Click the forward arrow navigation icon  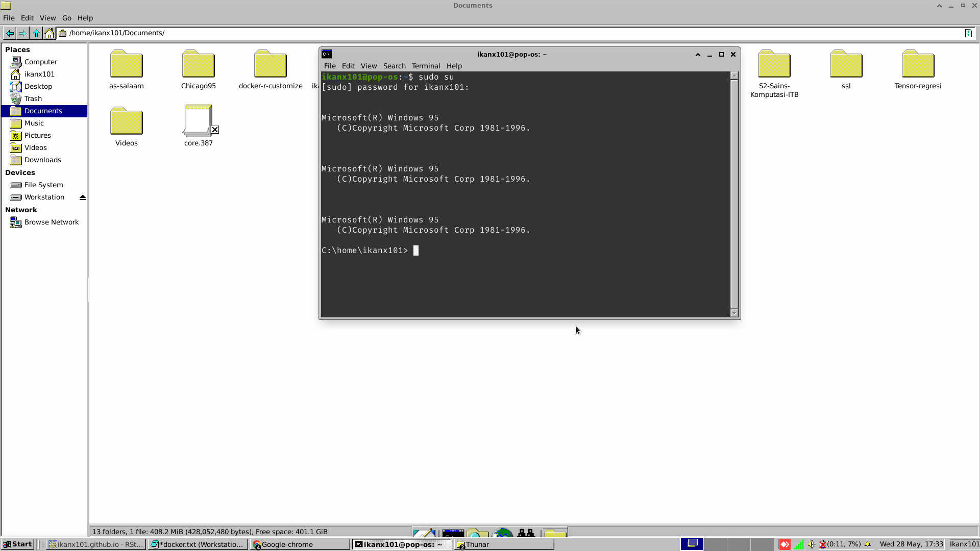[x=22, y=33]
